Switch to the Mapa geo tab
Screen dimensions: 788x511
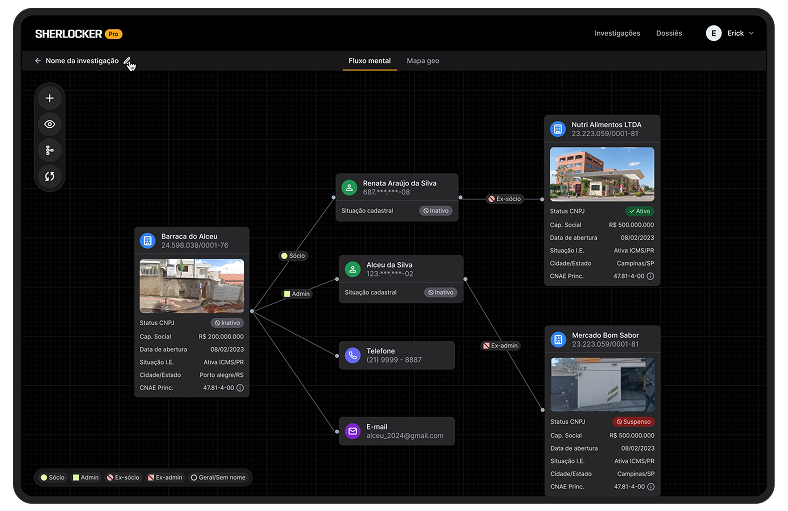[422, 61]
